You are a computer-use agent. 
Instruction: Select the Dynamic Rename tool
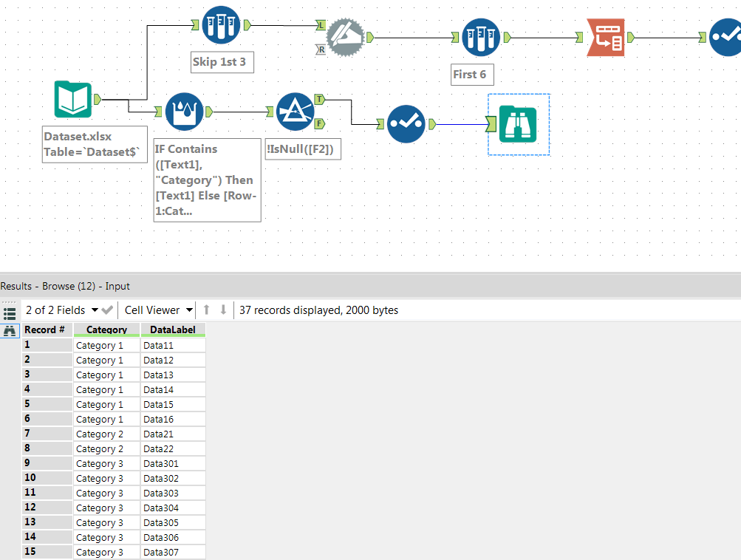coord(344,37)
